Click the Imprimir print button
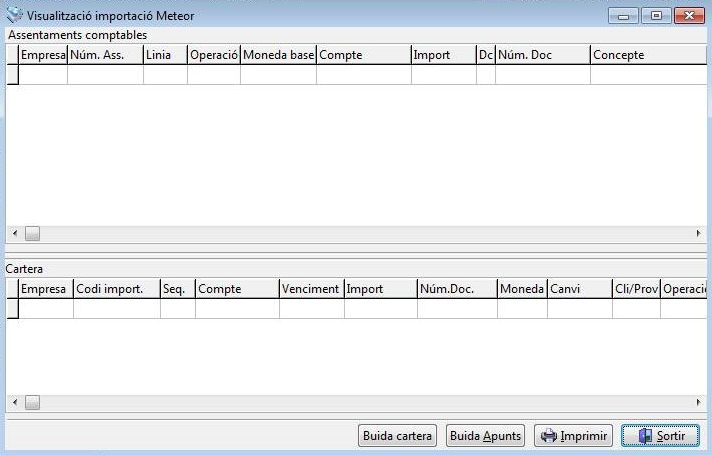 tap(573, 435)
